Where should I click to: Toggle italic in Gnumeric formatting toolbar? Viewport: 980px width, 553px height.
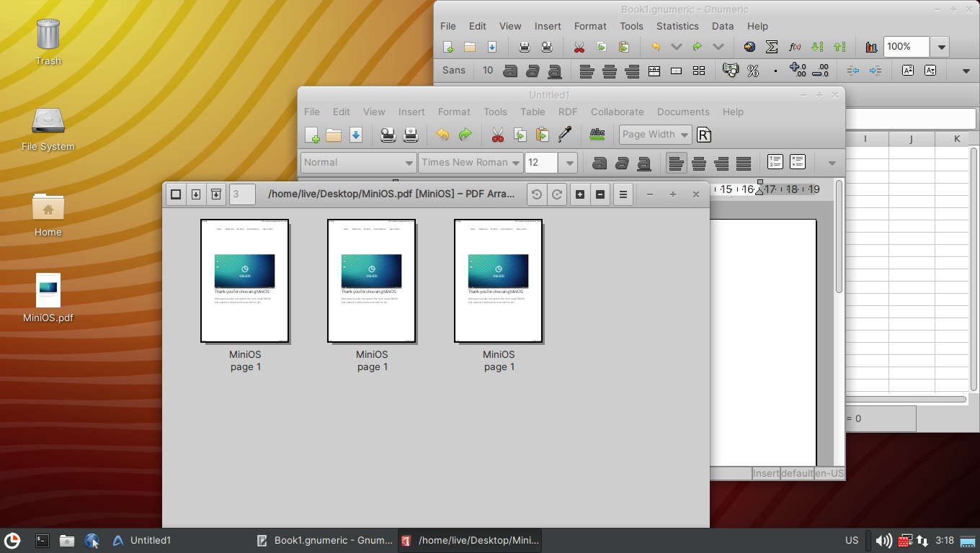[533, 71]
